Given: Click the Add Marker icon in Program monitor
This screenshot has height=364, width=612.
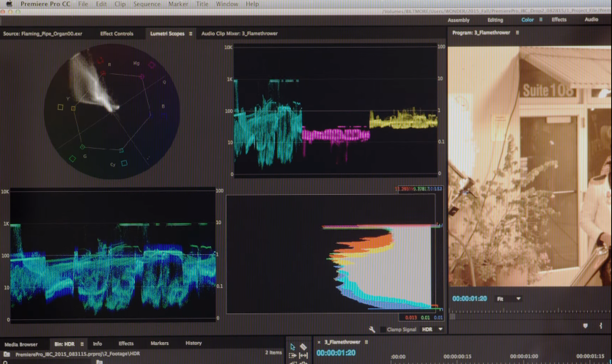Looking at the screenshot, I should [x=585, y=326].
